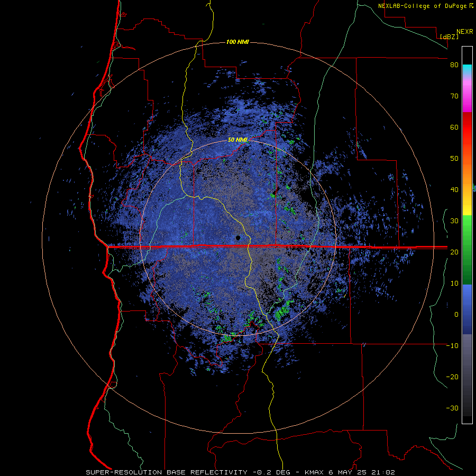Click the 50 dBZ scale label
The width and height of the screenshot is (476, 476).
pyautogui.click(x=454, y=159)
